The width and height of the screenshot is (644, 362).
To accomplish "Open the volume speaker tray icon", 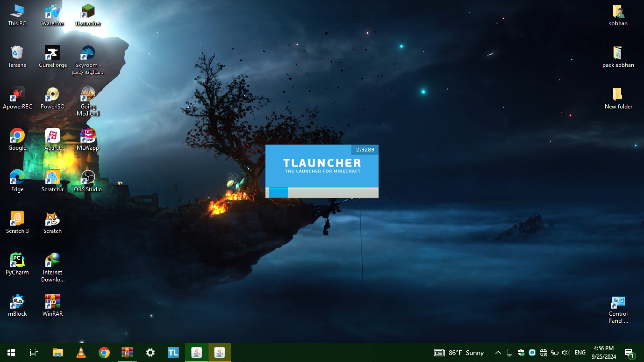I will pyautogui.click(x=566, y=353).
